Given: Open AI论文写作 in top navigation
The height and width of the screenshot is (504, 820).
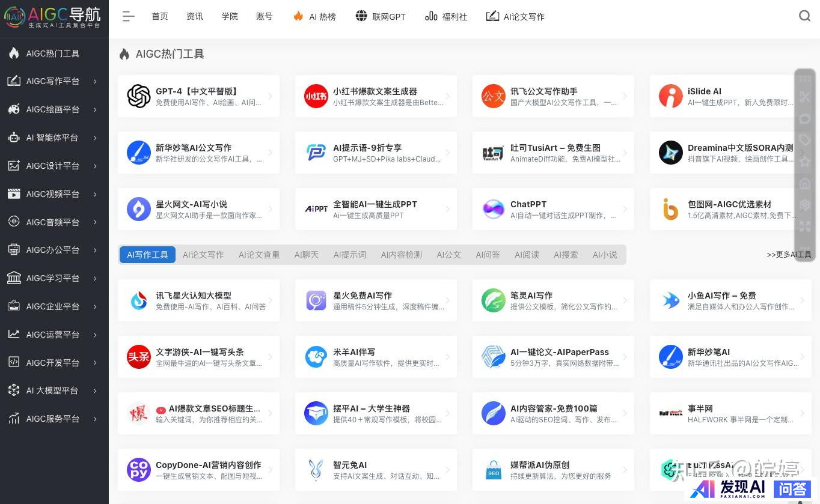Looking at the screenshot, I should (515, 17).
